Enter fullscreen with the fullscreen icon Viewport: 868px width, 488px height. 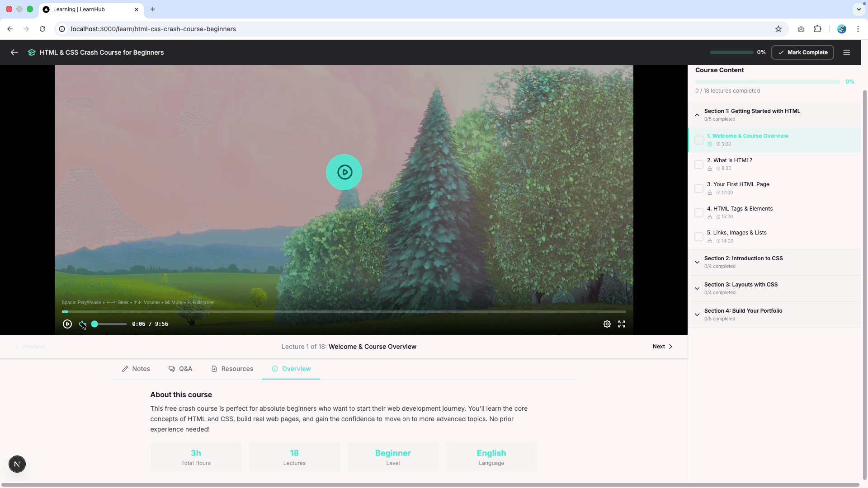[x=622, y=324]
